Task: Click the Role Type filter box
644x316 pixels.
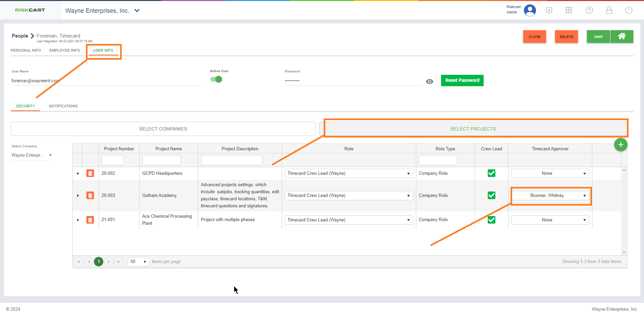Action: click(438, 160)
